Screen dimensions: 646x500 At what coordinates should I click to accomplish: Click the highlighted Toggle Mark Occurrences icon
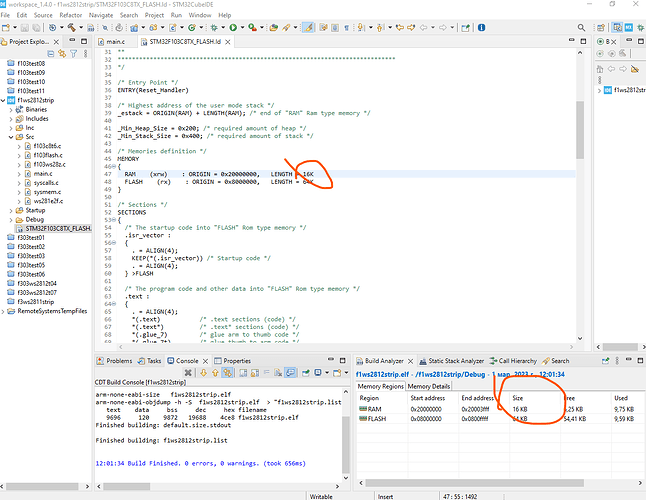coord(308,28)
